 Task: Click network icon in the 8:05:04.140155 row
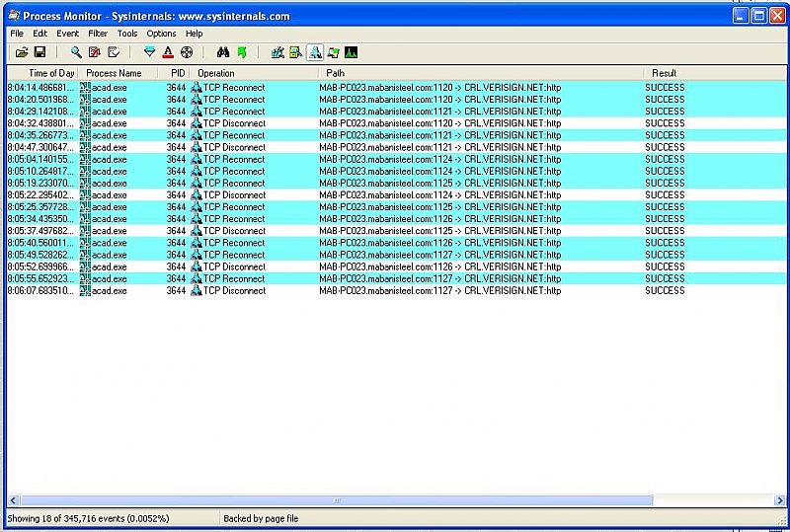tap(197, 159)
